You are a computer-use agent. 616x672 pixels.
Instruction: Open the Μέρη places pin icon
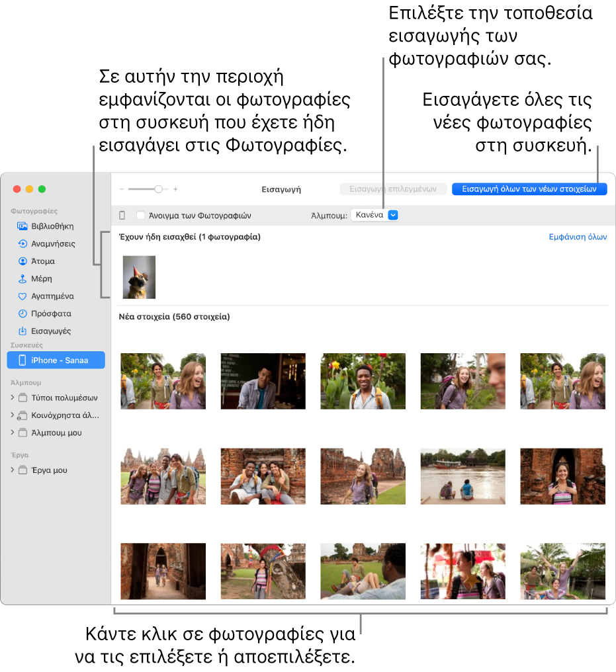(x=22, y=279)
